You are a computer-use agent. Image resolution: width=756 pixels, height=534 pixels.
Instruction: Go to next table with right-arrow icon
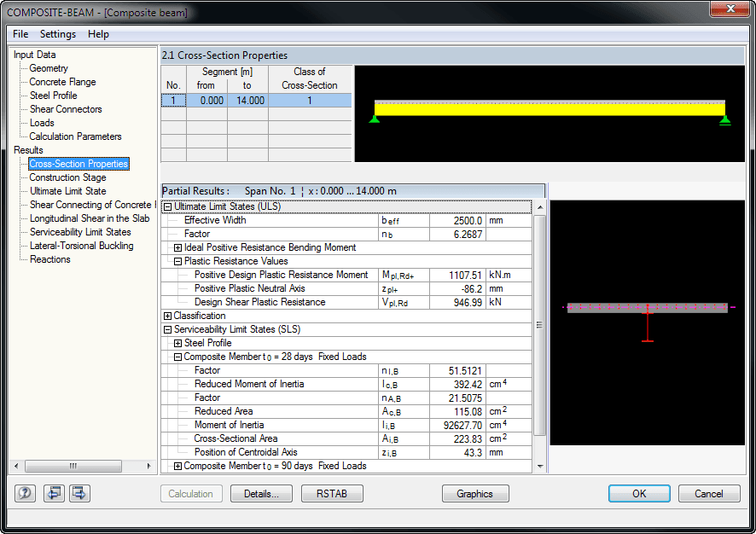(x=79, y=493)
